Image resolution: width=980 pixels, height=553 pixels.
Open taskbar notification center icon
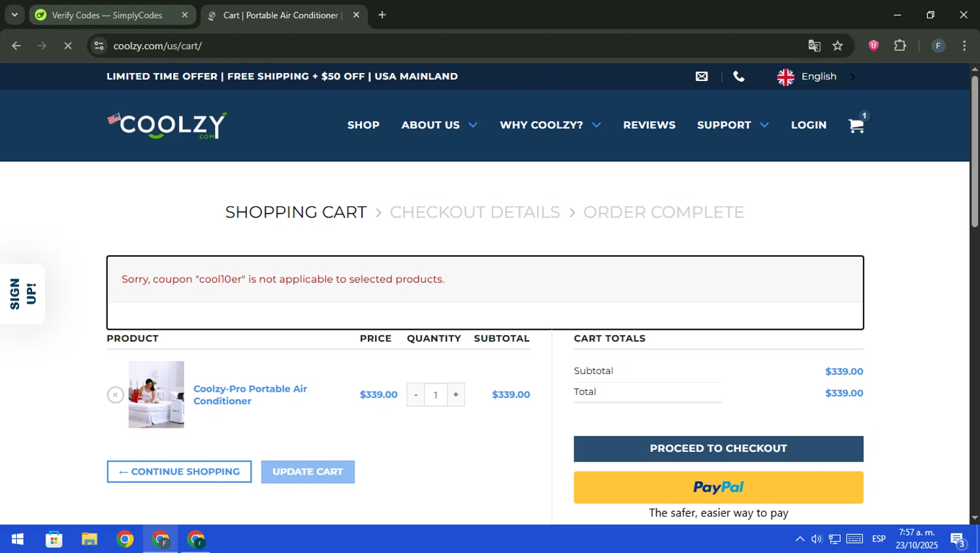coord(958,540)
